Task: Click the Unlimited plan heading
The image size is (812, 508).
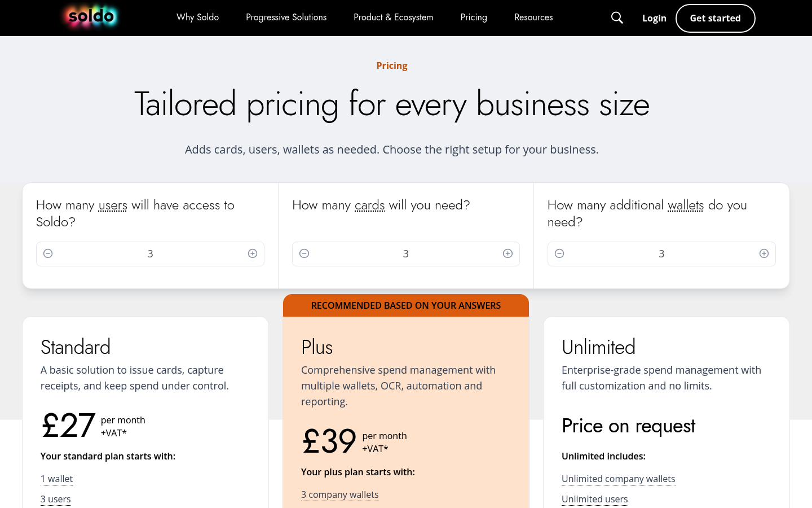Action: 598,347
